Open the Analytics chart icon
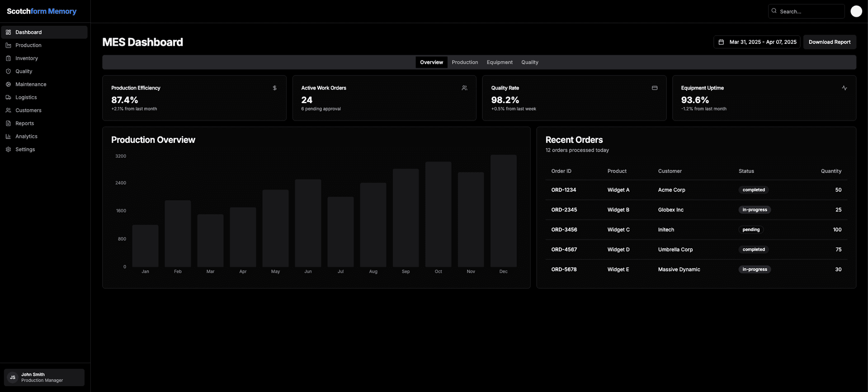 [8, 137]
